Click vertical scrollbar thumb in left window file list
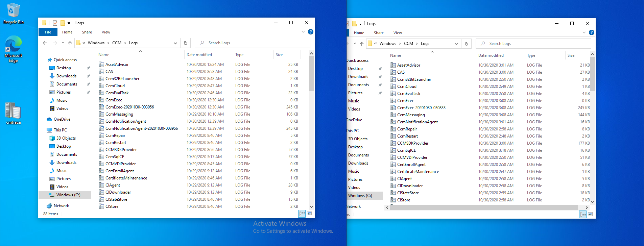The width and height of the screenshot is (644, 246). pyautogui.click(x=311, y=74)
